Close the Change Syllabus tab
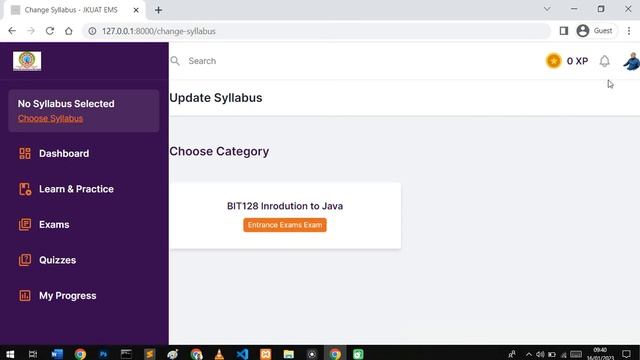The width and height of the screenshot is (640, 360). [136, 10]
